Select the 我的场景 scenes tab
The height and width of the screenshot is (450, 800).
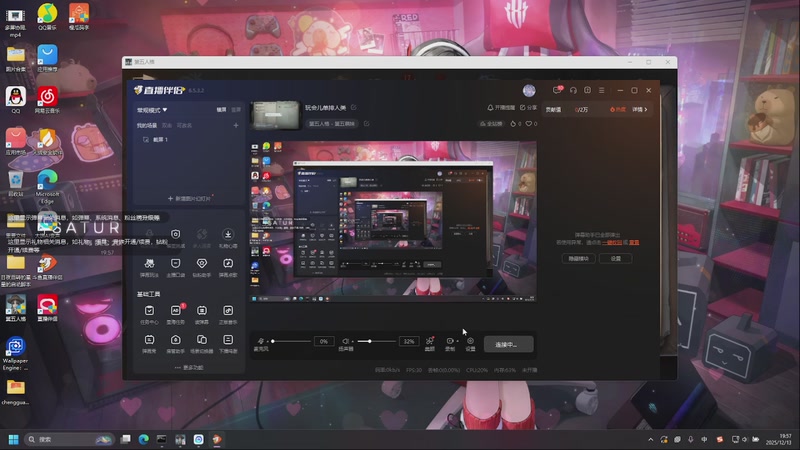click(146, 126)
